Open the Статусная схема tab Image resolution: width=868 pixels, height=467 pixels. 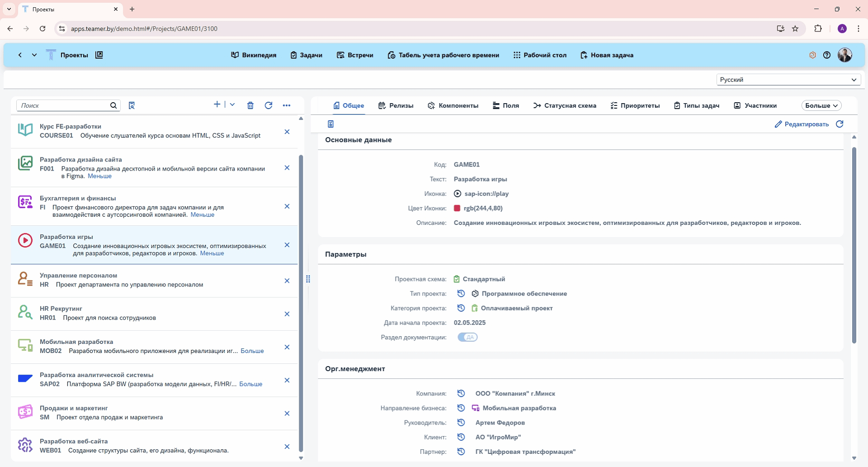565,105
